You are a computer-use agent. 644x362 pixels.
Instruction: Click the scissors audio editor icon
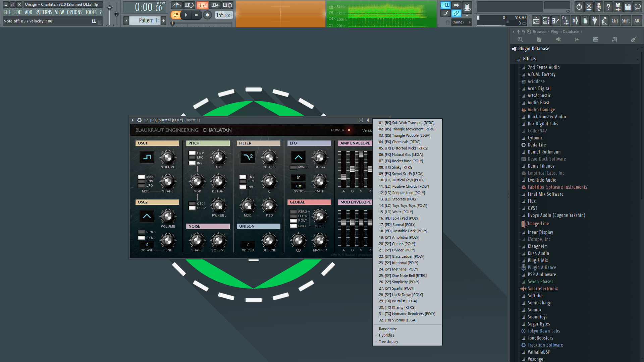(x=589, y=6)
